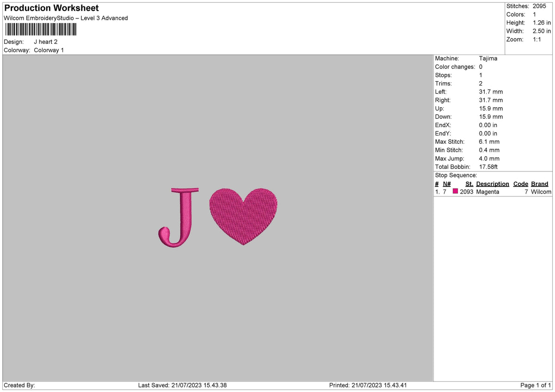Click the barcode under Production Worksheet
This screenshot has width=555, height=392.
coord(40,29)
